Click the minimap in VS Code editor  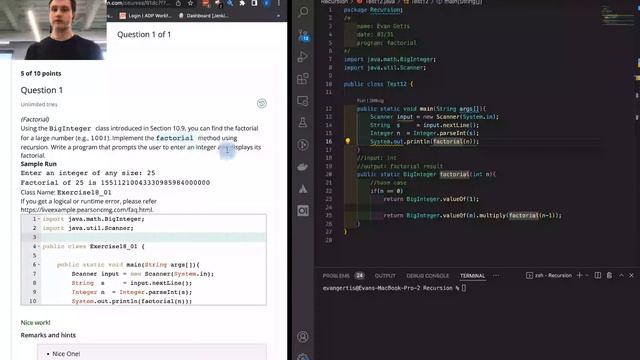pos(618,16)
